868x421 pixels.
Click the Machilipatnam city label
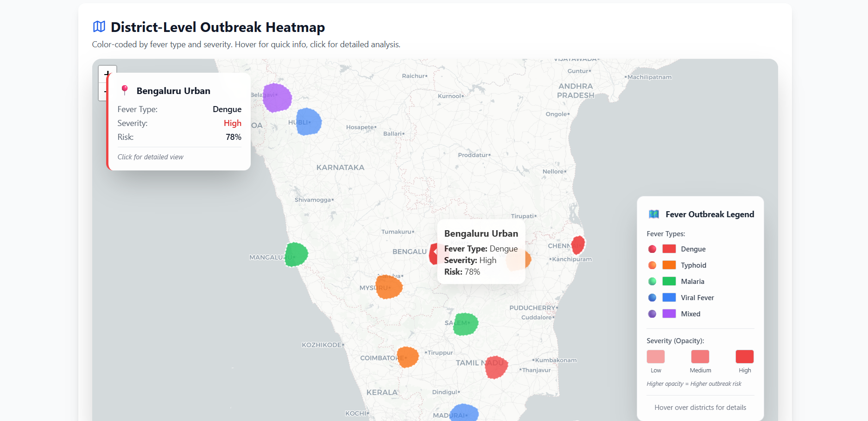point(648,77)
